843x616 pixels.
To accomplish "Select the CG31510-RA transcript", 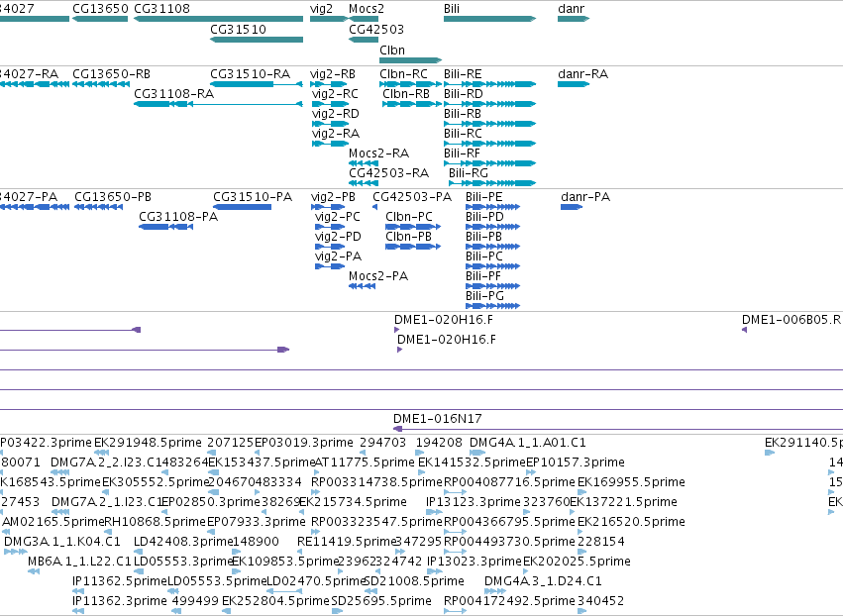I will (x=257, y=84).
